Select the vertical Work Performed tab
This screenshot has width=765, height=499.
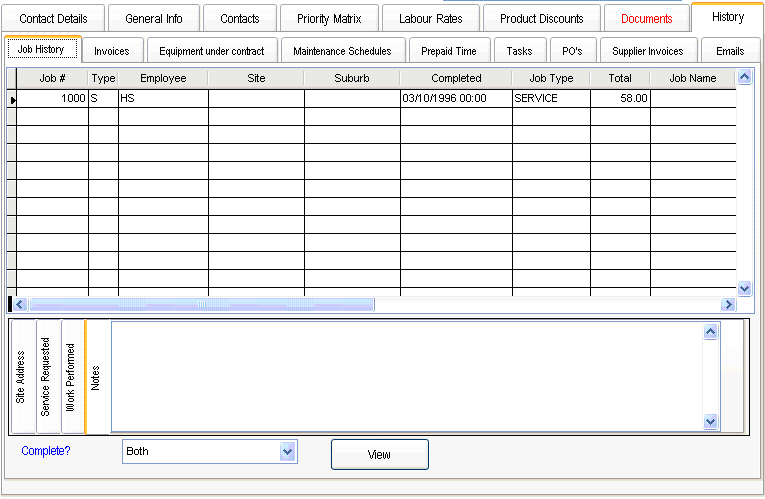pos(71,377)
